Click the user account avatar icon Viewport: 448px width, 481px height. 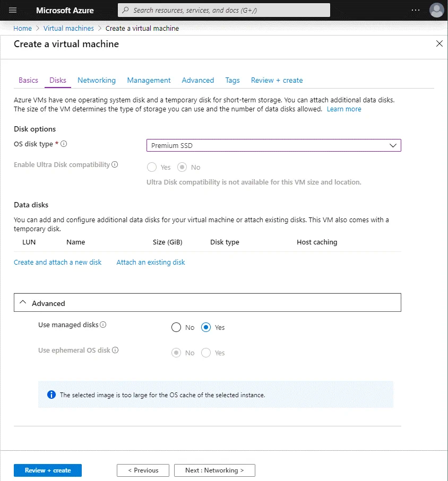tap(436, 10)
